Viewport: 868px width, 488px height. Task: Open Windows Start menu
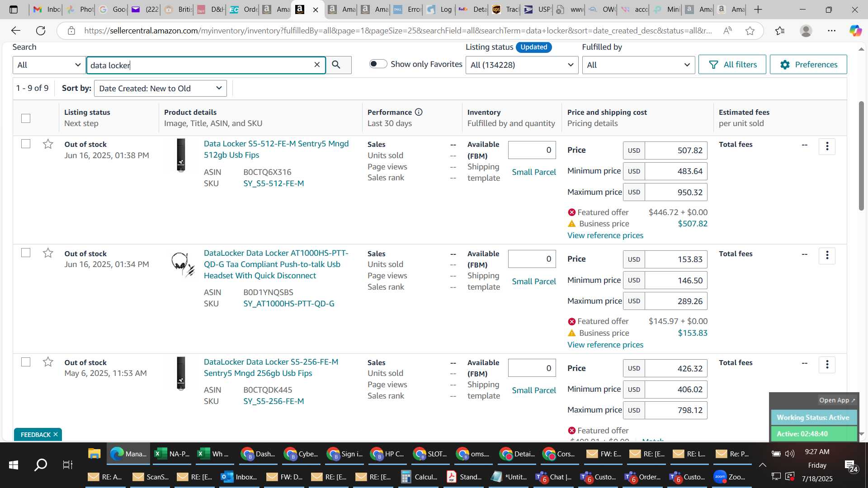pos(14,465)
